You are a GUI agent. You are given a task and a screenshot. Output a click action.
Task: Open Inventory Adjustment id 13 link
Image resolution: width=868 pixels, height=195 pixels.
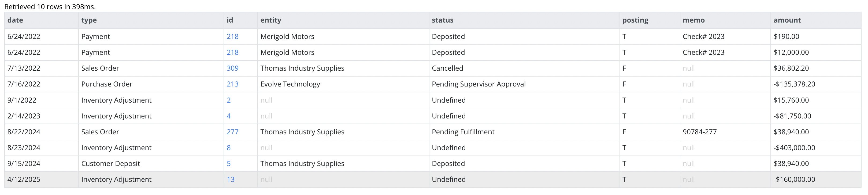pyautogui.click(x=231, y=179)
